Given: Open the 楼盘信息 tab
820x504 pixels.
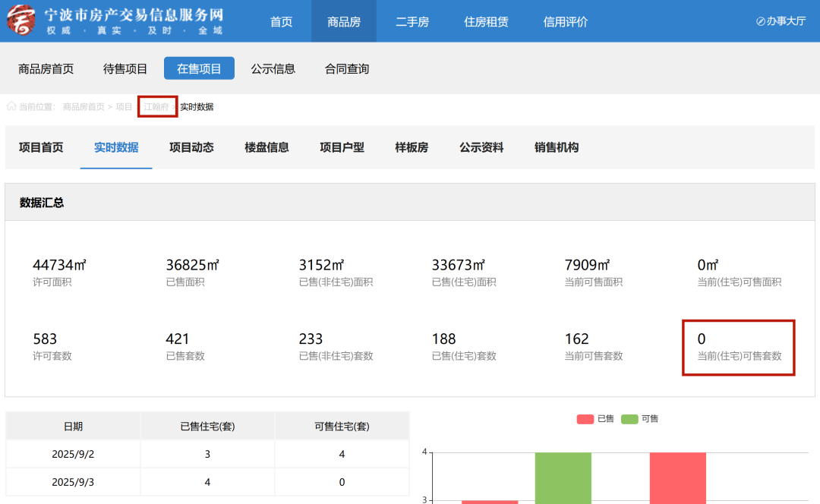Looking at the screenshot, I should tap(266, 147).
